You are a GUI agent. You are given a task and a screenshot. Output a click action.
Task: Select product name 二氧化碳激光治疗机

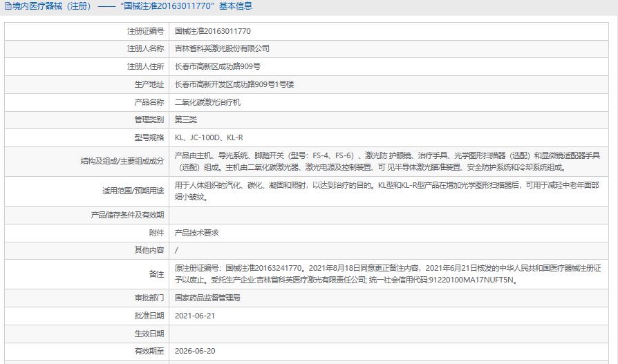point(207,102)
